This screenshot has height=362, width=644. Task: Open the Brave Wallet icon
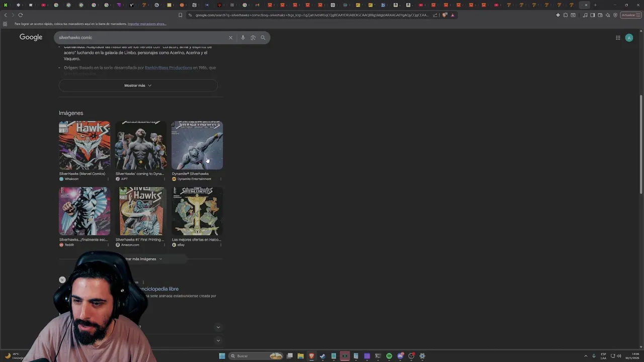point(600,15)
